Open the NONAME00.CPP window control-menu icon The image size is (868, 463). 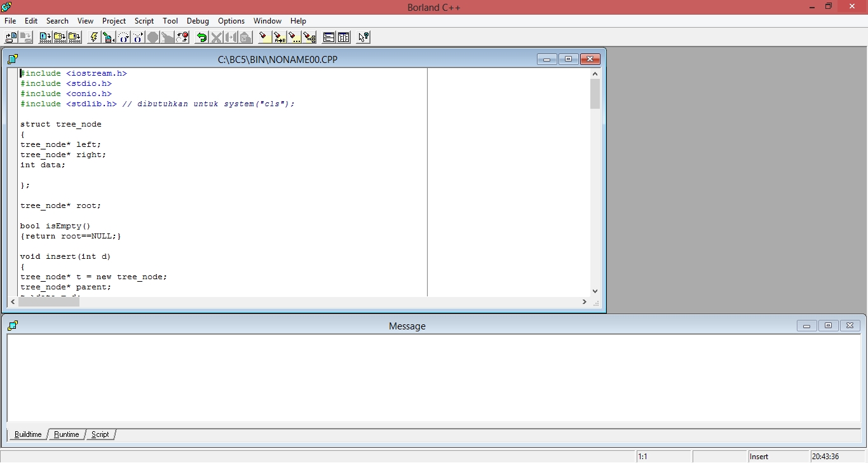(13, 59)
